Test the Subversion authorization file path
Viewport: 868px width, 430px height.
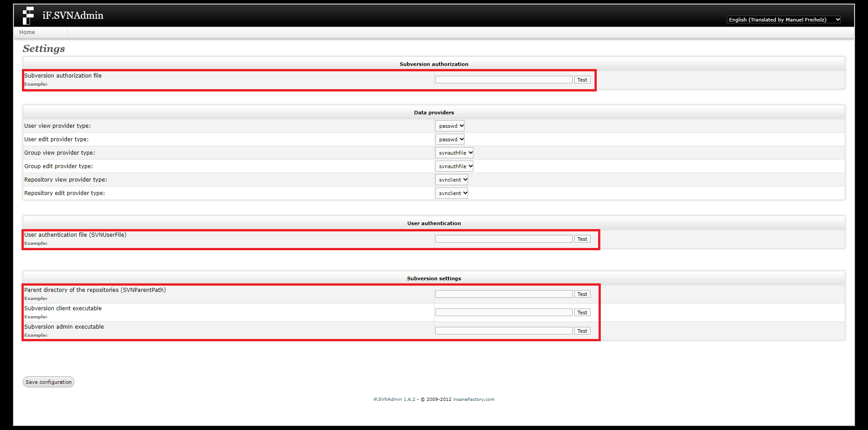tap(582, 80)
